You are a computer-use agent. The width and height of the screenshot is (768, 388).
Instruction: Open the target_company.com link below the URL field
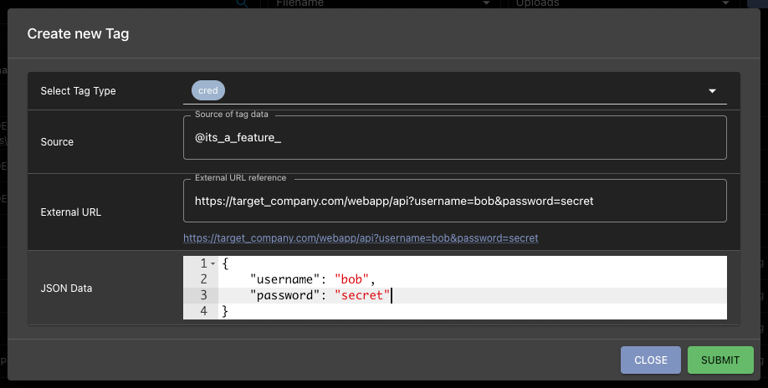pos(360,238)
